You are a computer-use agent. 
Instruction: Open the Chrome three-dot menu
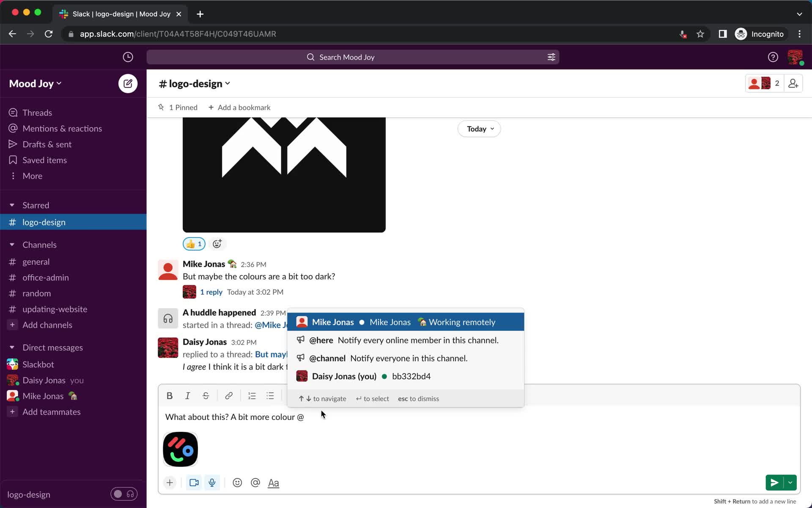coord(799,34)
